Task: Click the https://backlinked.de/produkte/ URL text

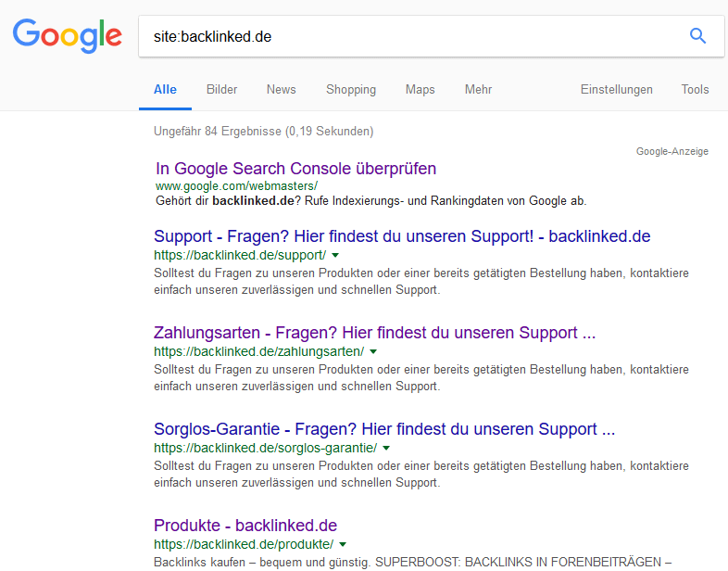Action: 244,544
